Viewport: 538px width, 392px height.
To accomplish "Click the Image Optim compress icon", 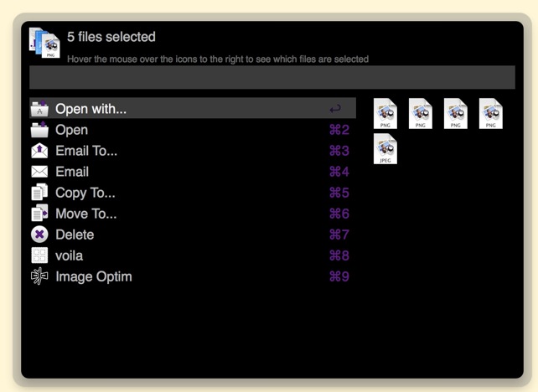I will click(x=39, y=276).
